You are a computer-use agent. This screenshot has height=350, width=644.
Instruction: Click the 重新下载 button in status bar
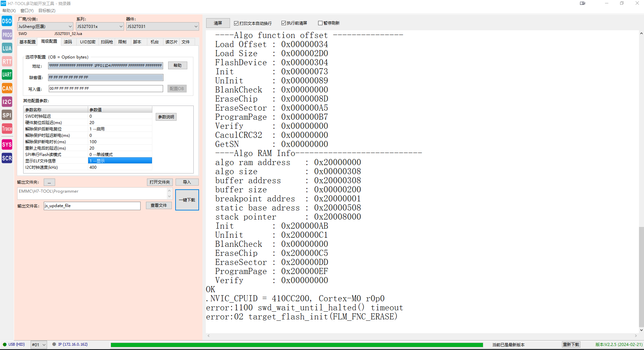click(571, 345)
